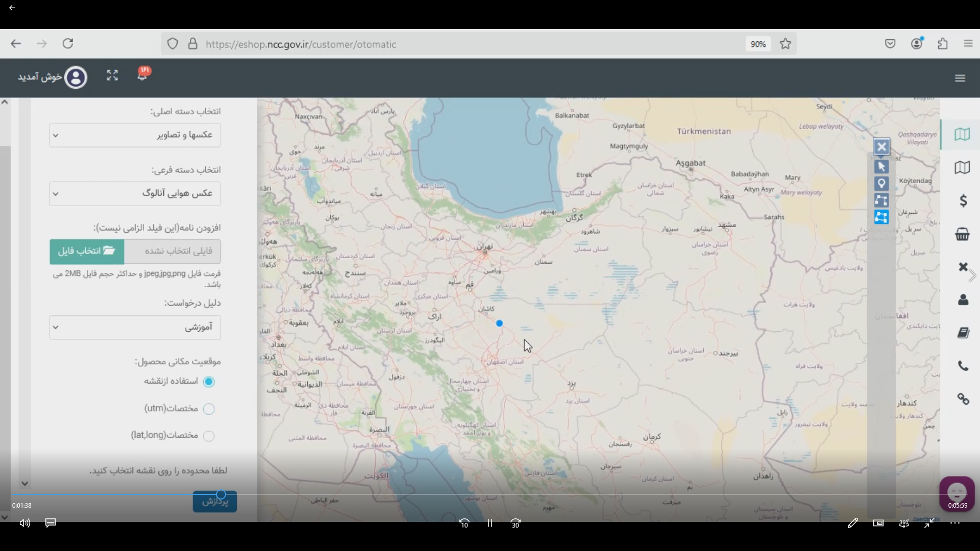Go forward in browser history

pyautogui.click(x=42, y=44)
